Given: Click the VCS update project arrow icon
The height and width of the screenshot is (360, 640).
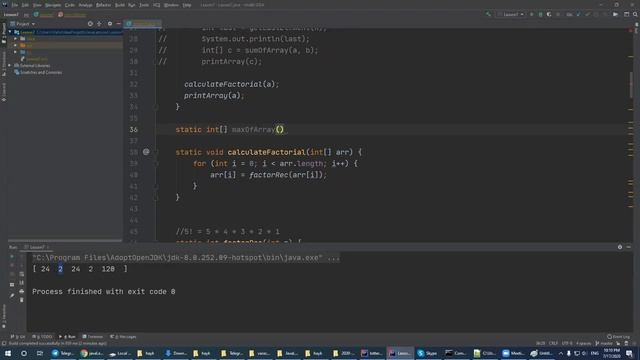Looking at the screenshot, I should [x=578, y=14].
